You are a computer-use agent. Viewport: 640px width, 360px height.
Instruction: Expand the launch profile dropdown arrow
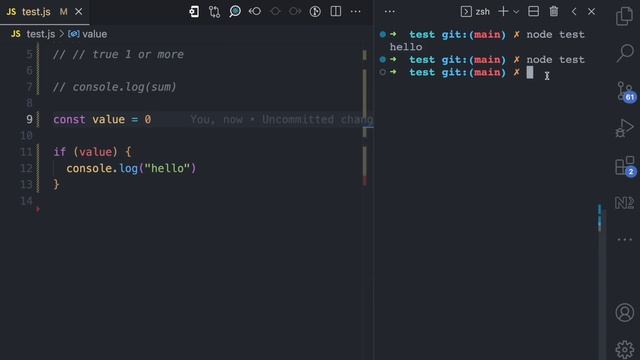(516, 12)
